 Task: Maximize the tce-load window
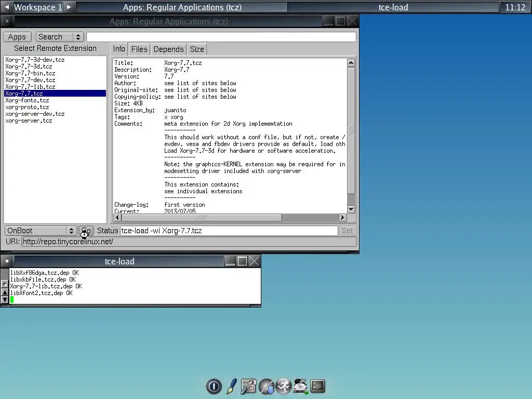click(x=242, y=261)
